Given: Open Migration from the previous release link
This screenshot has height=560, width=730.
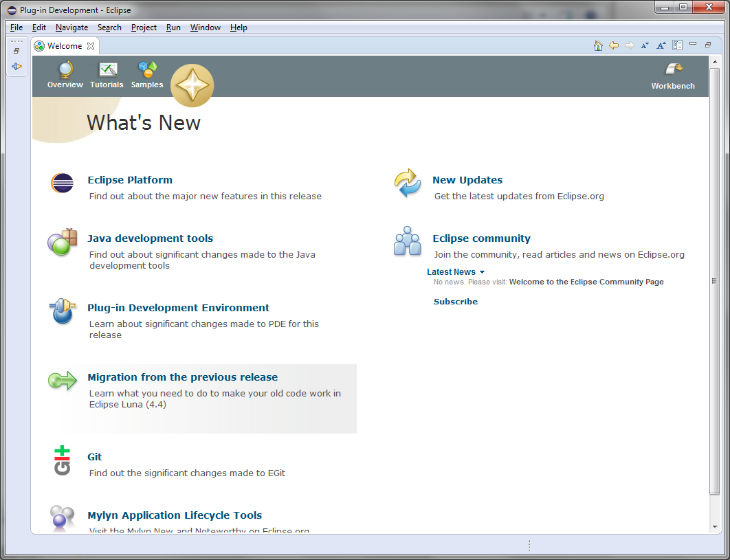Looking at the screenshot, I should [182, 377].
